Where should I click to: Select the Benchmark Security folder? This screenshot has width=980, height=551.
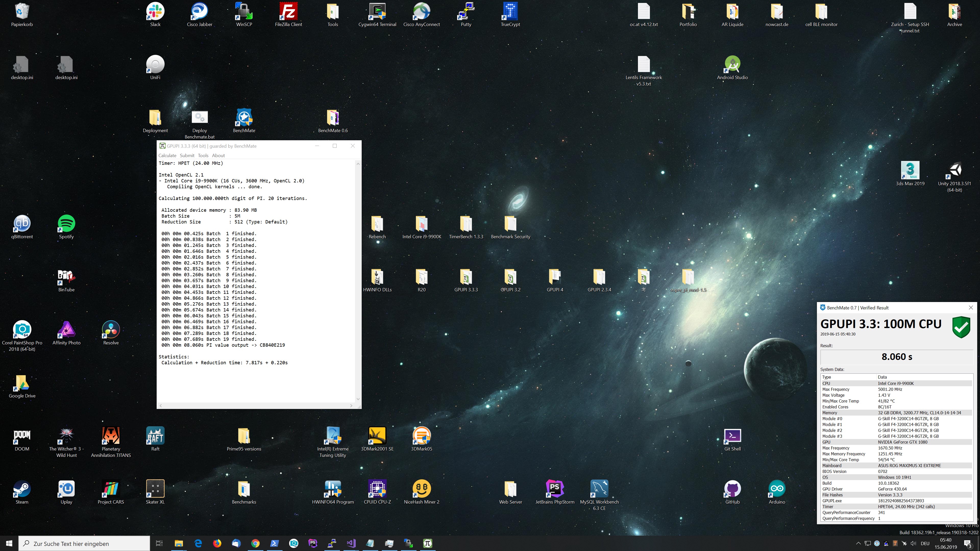click(510, 227)
